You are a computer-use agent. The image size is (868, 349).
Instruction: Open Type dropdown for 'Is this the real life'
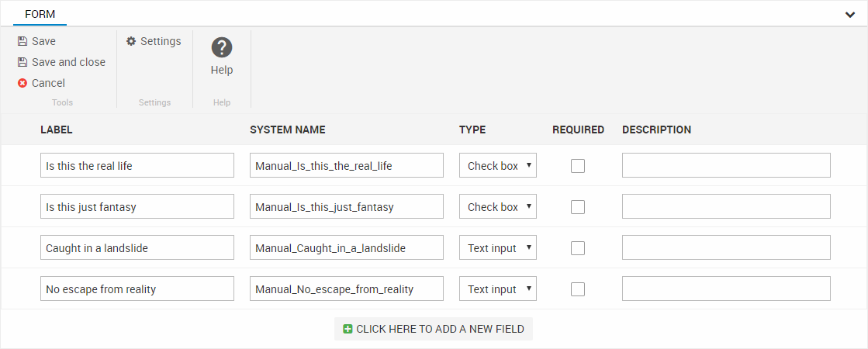coord(498,166)
